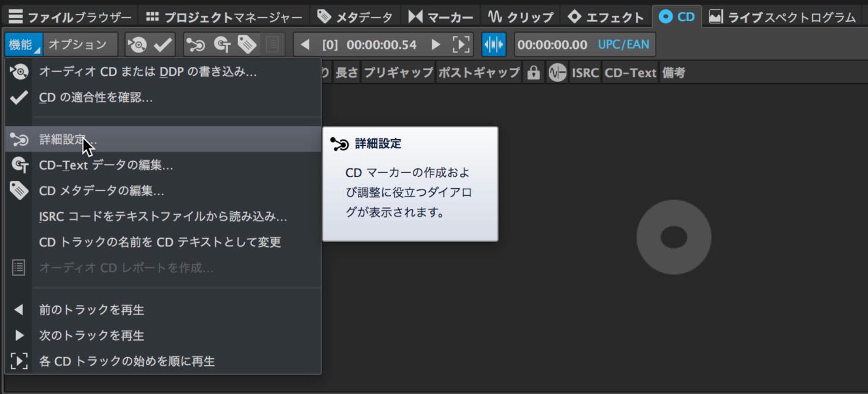Click the wizard icon beside 詳細設定 menu entry
The image size is (868, 394).
(19, 140)
